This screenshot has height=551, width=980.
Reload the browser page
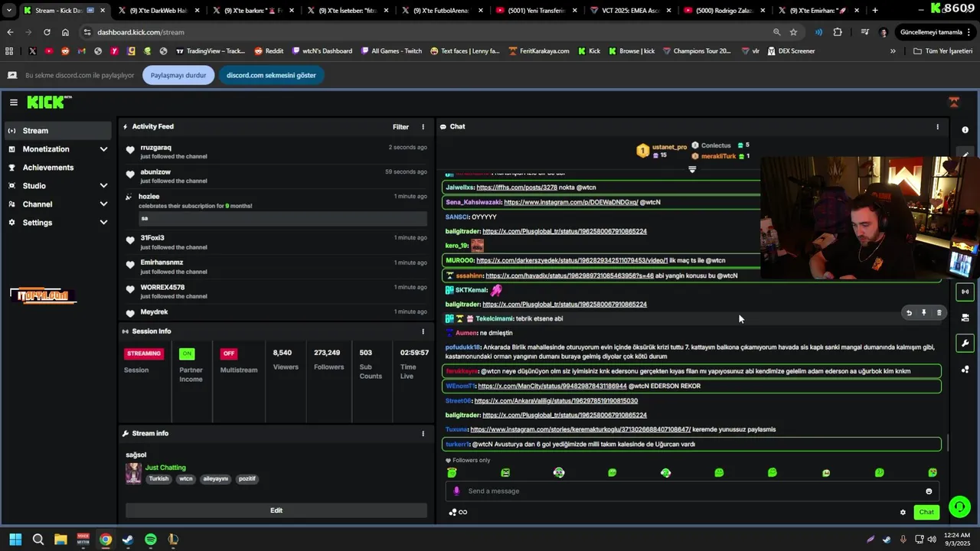pos(47,32)
